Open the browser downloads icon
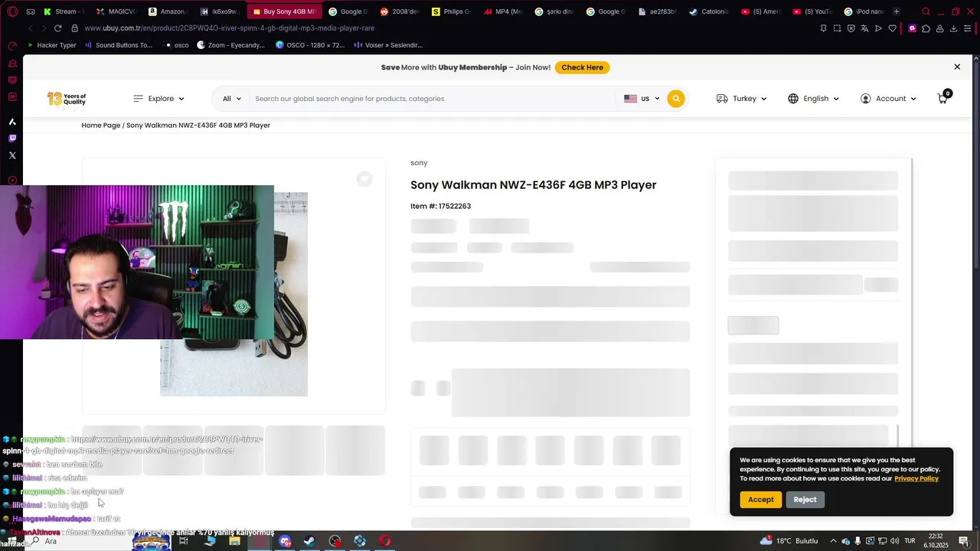 (x=953, y=28)
